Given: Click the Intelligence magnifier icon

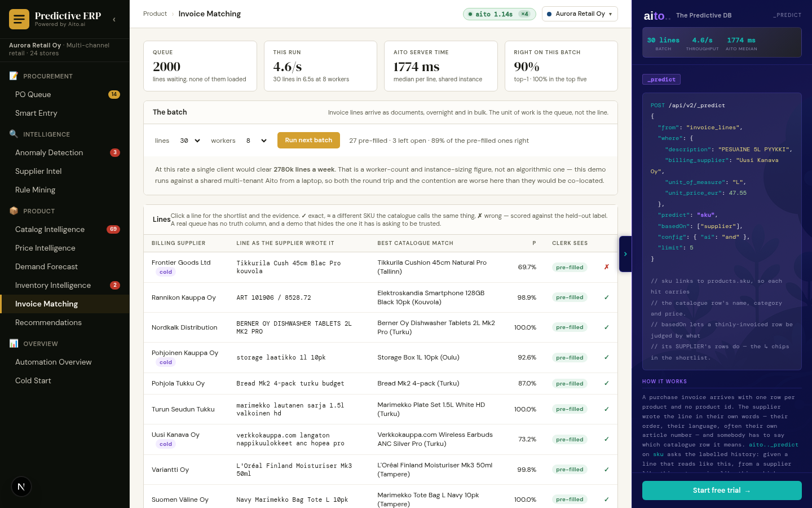Looking at the screenshot, I should (14, 134).
